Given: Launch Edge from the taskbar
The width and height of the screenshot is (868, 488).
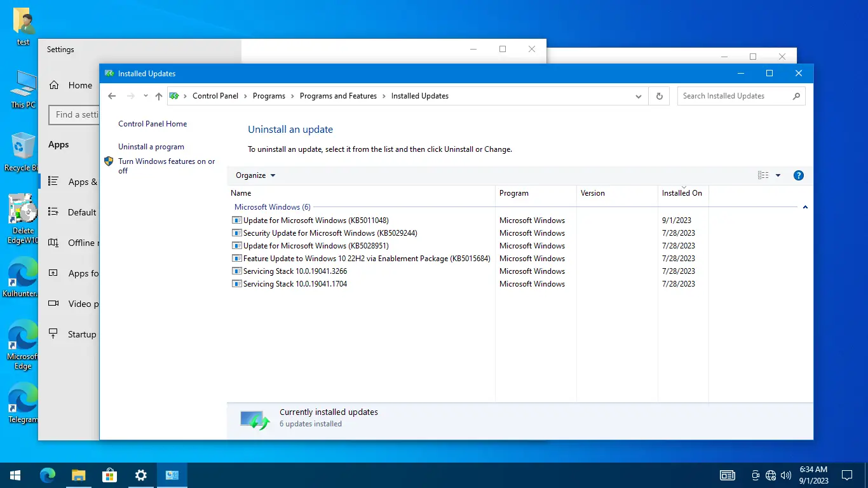Looking at the screenshot, I should click(48, 475).
